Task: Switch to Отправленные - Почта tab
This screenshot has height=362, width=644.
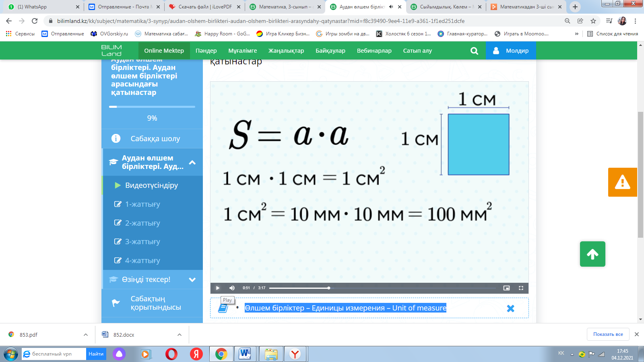Action: click(x=124, y=7)
